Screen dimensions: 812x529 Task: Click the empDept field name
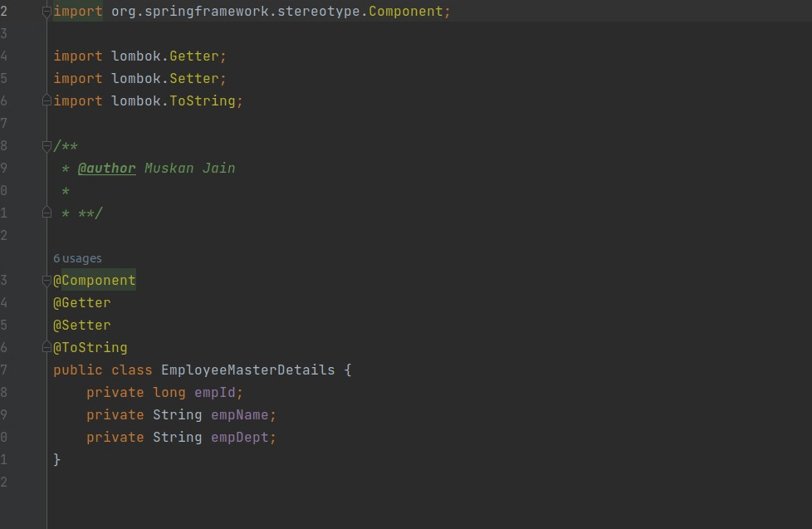point(242,437)
